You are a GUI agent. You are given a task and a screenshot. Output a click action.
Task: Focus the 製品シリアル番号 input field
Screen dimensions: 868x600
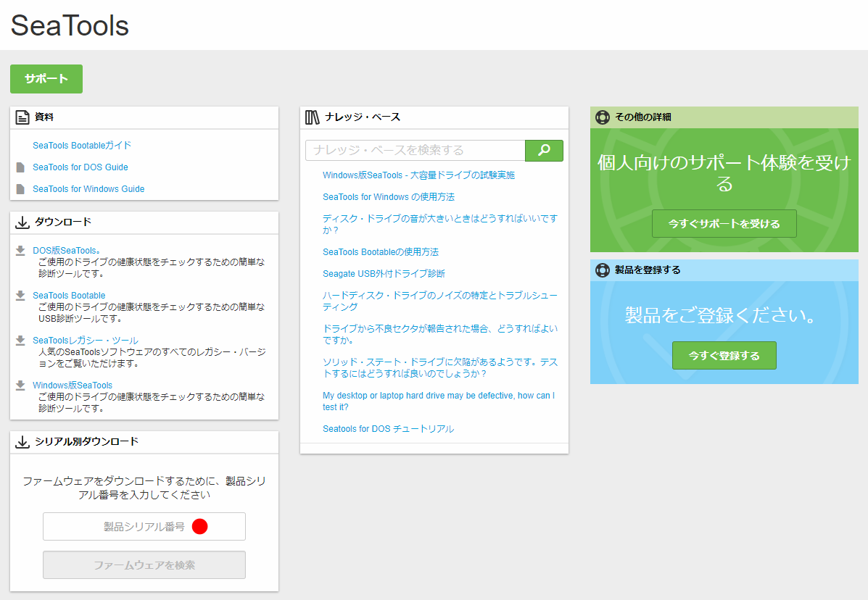click(144, 527)
